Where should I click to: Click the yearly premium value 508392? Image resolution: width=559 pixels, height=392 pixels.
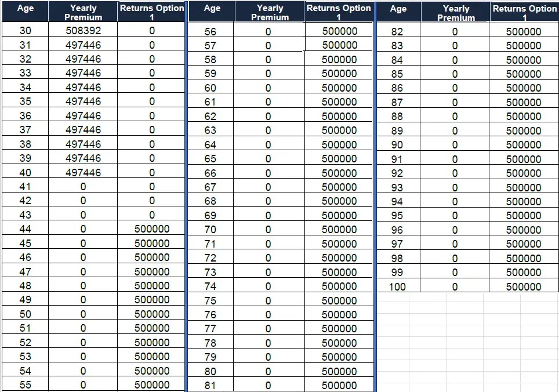tap(83, 30)
